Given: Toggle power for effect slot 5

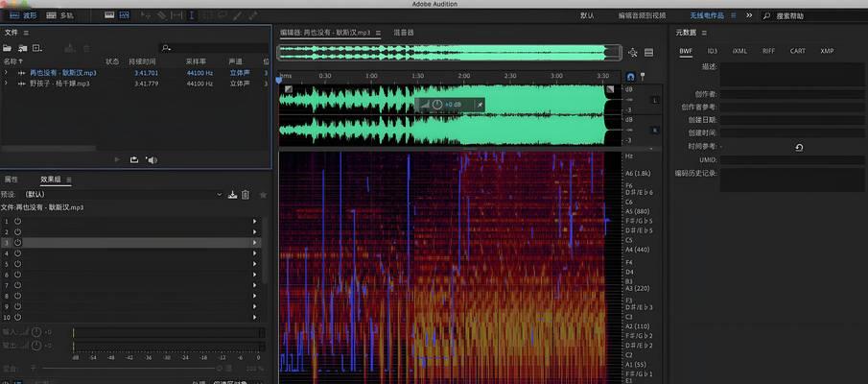Looking at the screenshot, I should pos(17,264).
